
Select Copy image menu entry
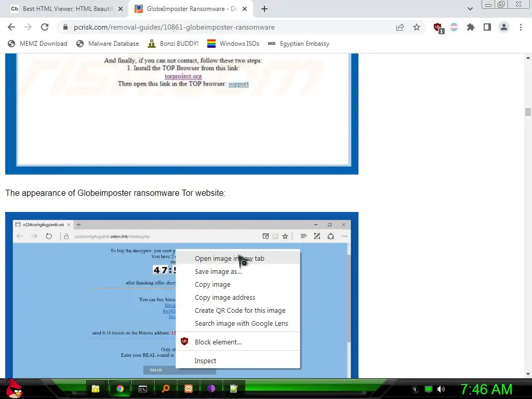tap(238, 284)
